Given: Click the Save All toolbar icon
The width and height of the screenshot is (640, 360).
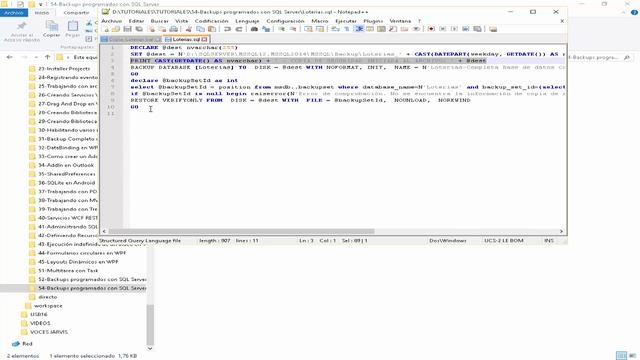Looking at the screenshot, I should (139, 29).
